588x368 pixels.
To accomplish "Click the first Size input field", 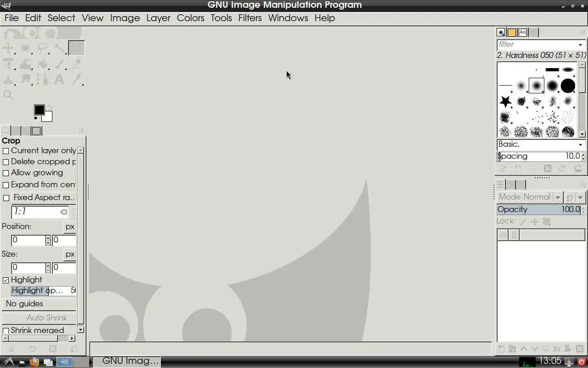I will [28, 268].
